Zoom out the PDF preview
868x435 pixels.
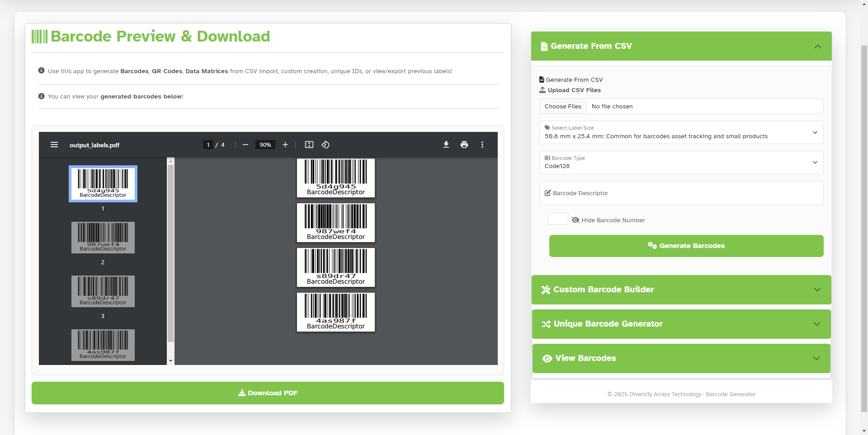tap(245, 145)
